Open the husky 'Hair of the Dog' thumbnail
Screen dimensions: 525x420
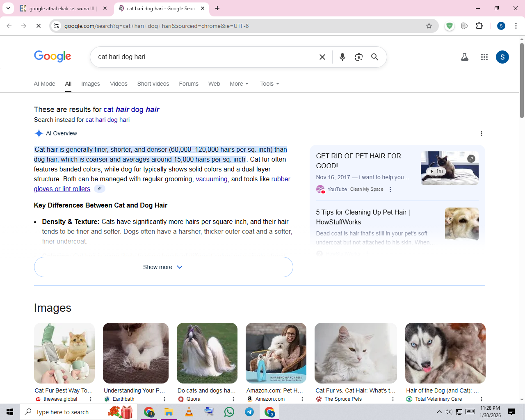(445, 353)
